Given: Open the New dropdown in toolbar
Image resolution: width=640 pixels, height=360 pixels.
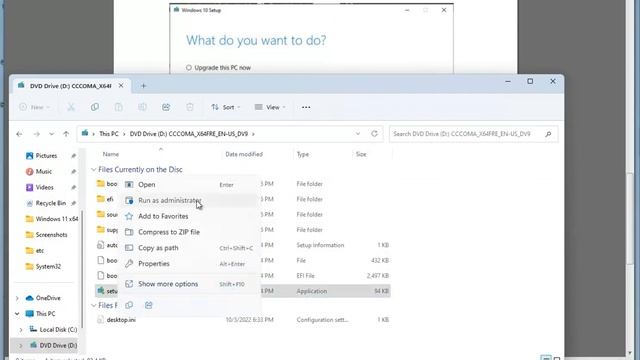Looking at the screenshot, I should (x=35, y=107).
